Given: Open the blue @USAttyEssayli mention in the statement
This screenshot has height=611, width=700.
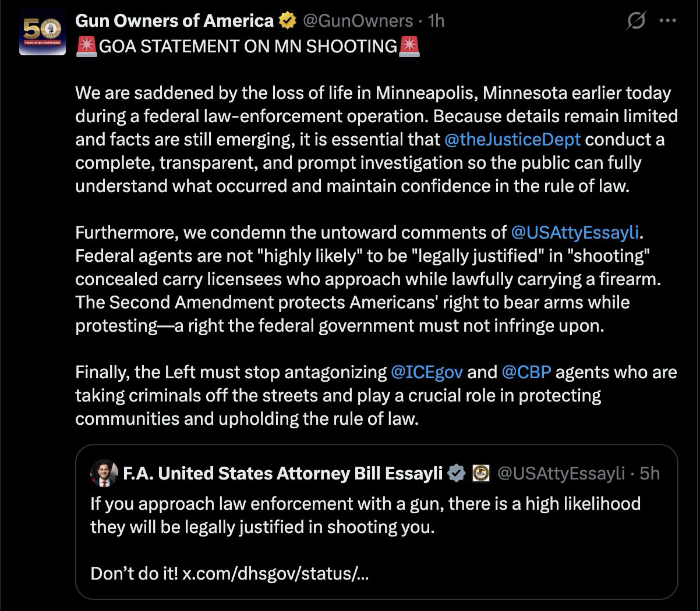Looking at the screenshot, I should click(x=575, y=233).
